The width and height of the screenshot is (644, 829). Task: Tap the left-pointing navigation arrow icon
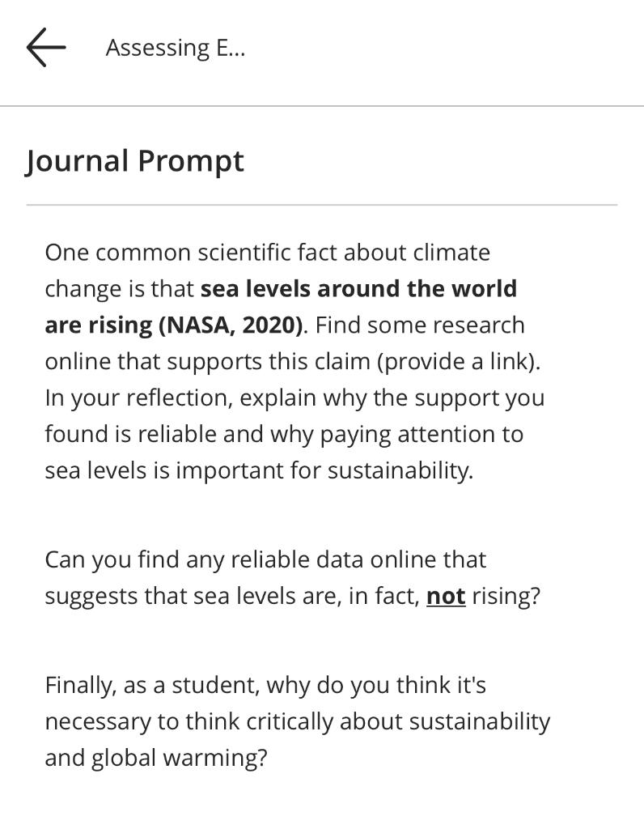[x=44, y=46]
